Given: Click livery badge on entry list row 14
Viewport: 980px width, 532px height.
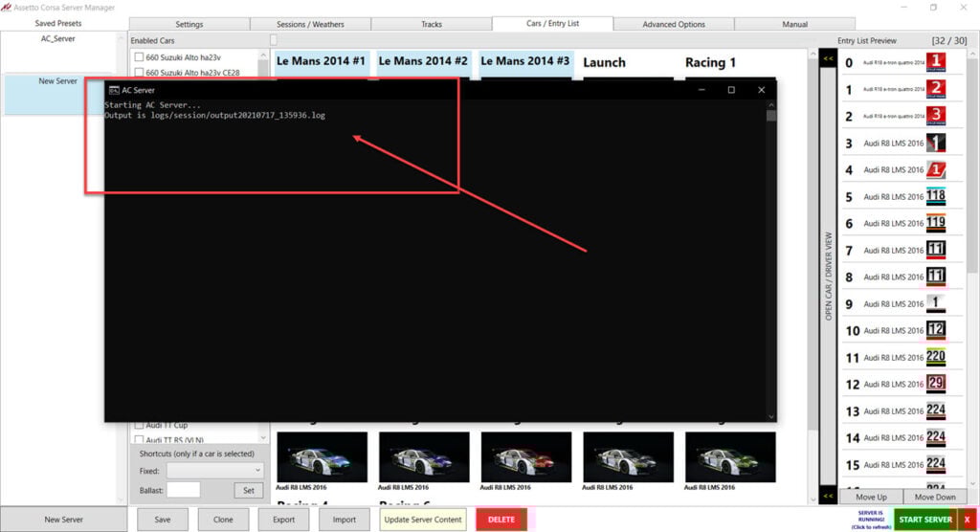Looking at the screenshot, I should click(936, 437).
